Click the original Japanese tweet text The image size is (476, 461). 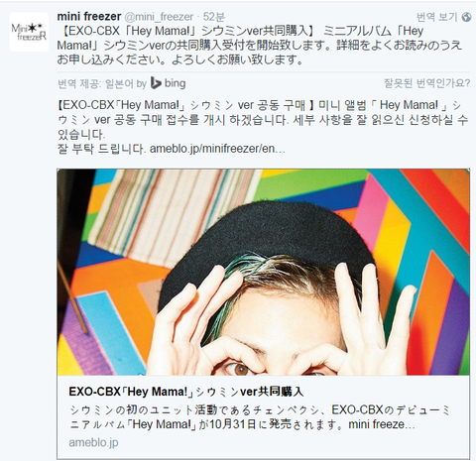click(x=260, y=46)
